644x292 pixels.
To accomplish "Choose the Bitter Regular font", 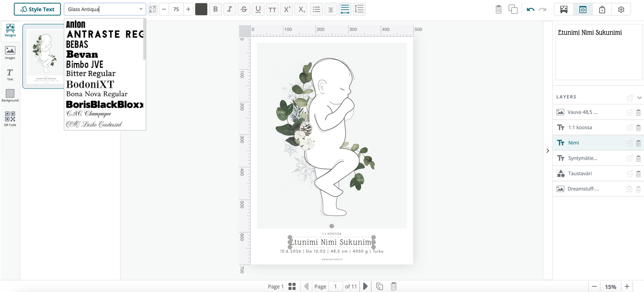I will tap(91, 74).
